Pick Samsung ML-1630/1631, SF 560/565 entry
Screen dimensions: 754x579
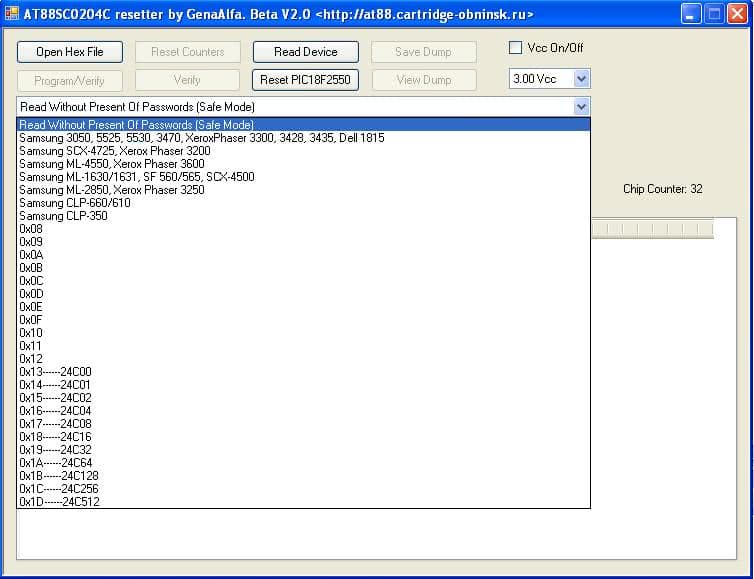click(303, 177)
